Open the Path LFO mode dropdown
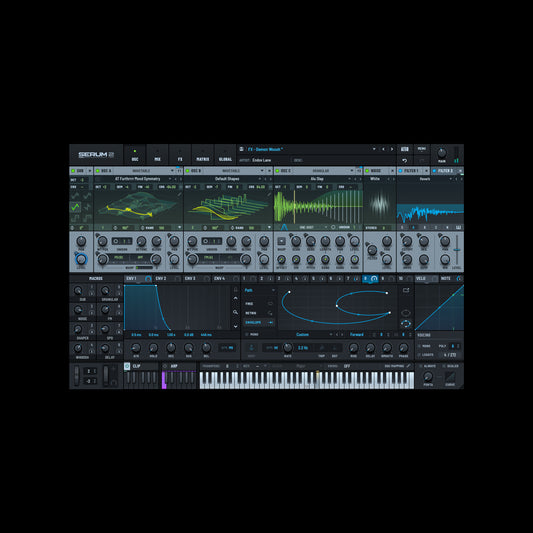Image resolution: width=533 pixels, height=533 pixels. click(259, 290)
